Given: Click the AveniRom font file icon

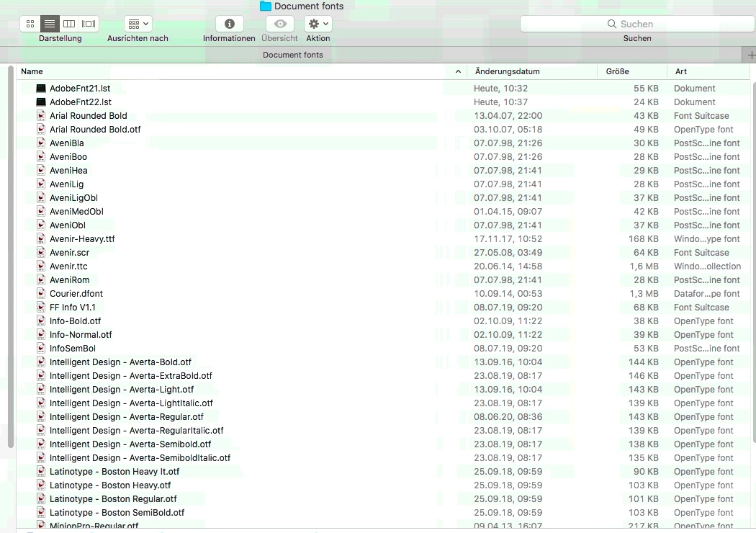Looking at the screenshot, I should click(41, 279).
